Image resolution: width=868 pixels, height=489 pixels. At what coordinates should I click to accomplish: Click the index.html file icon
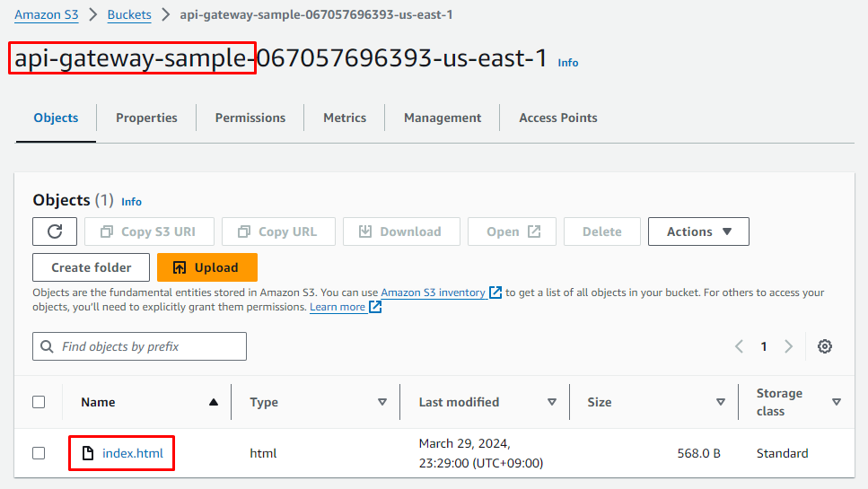(x=88, y=453)
